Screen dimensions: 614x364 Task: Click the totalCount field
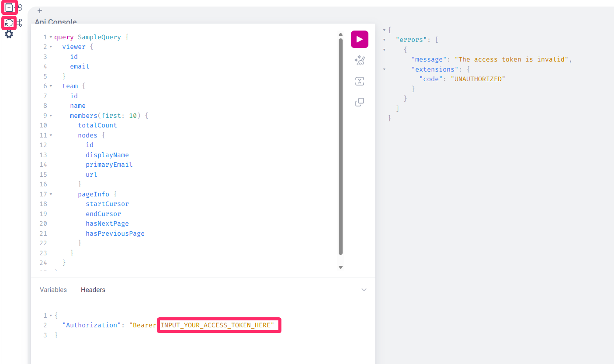[x=97, y=125]
